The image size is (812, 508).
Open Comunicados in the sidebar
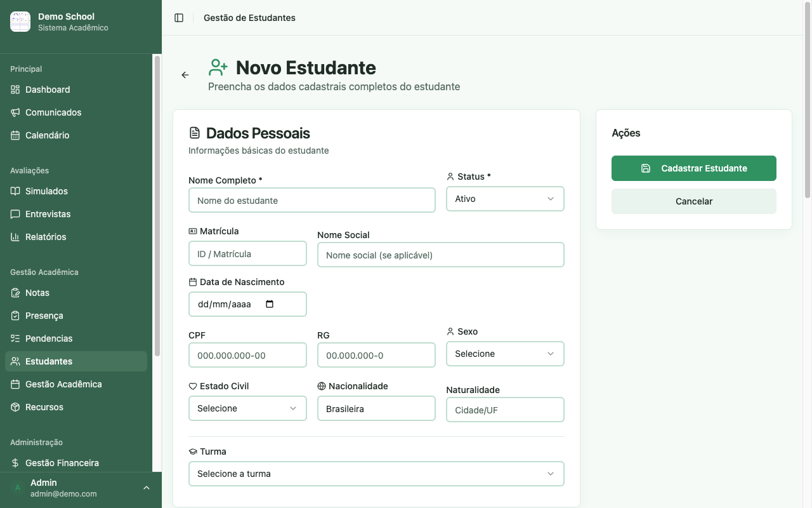[76, 112]
